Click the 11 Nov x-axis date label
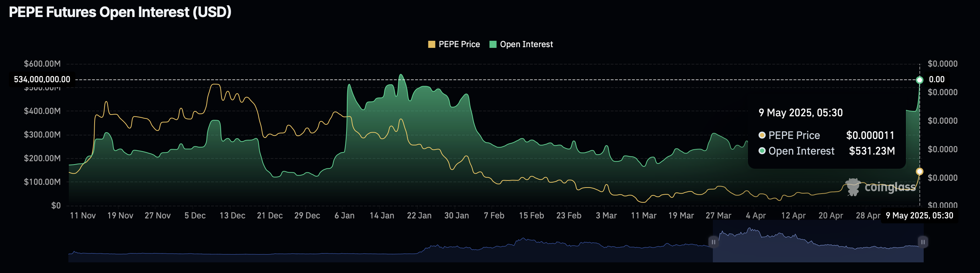Image resolution: width=980 pixels, height=273 pixels. coord(83,216)
